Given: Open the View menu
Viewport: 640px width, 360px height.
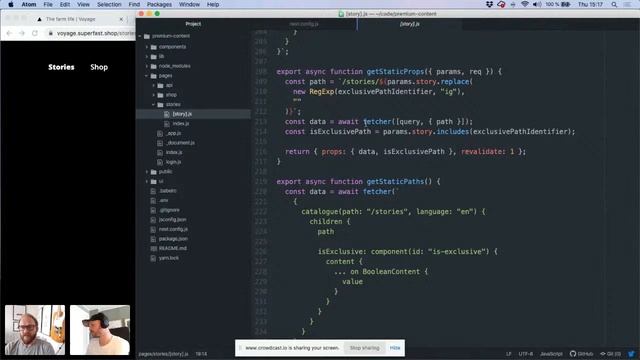Looking at the screenshot, I should pyautogui.click(x=83, y=4).
